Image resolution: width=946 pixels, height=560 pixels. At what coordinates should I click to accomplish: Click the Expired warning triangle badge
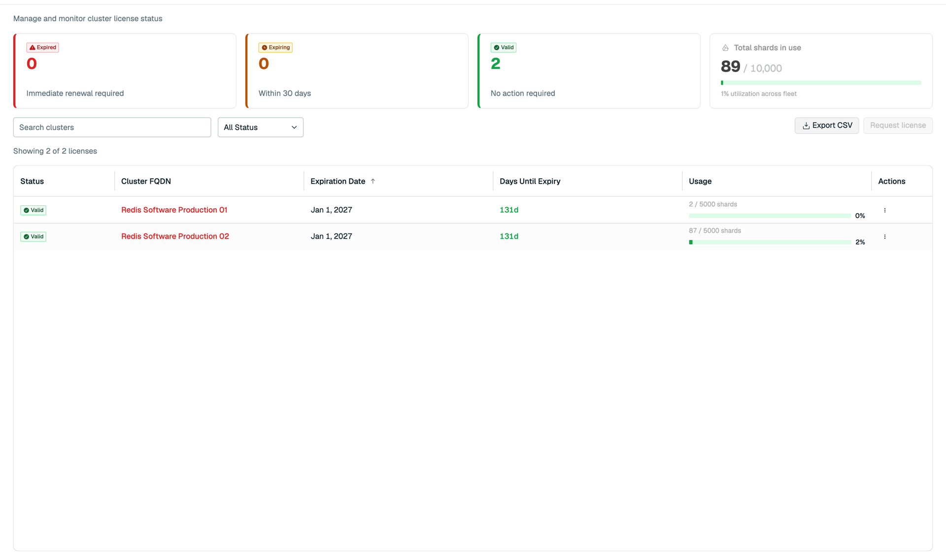(42, 47)
